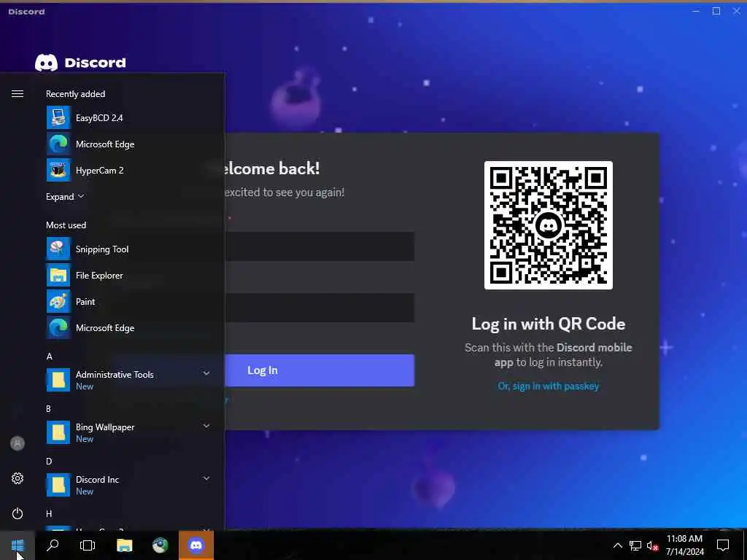Expand Administrative Tools chevron

point(206,373)
